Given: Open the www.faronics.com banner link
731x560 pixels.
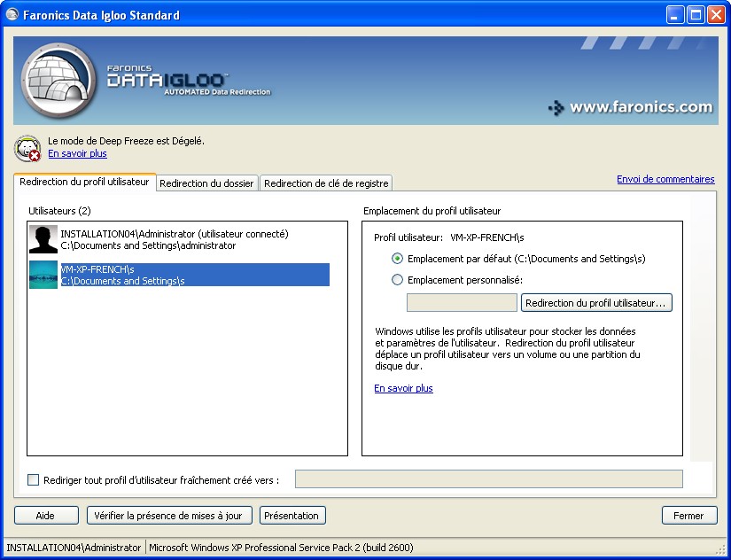Looking at the screenshot, I should coord(631,108).
